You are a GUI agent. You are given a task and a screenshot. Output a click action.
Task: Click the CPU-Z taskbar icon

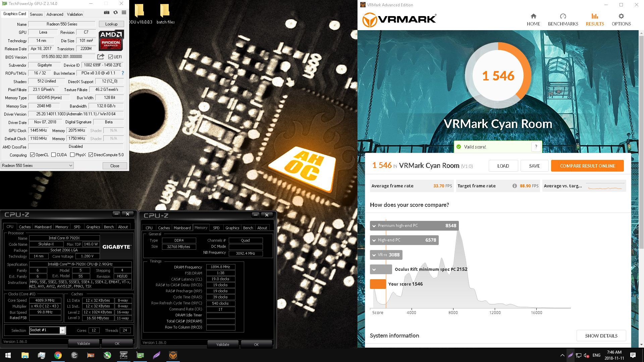click(x=124, y=355)
